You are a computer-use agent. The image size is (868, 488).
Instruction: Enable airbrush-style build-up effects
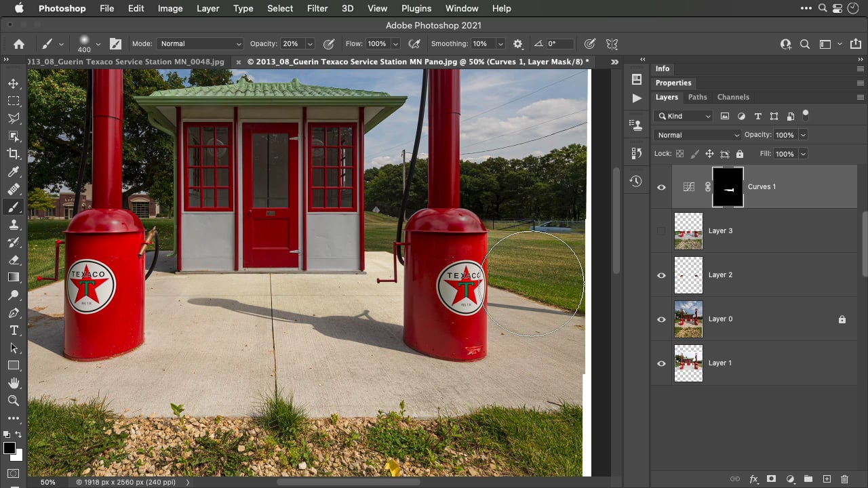pos(414,43)
